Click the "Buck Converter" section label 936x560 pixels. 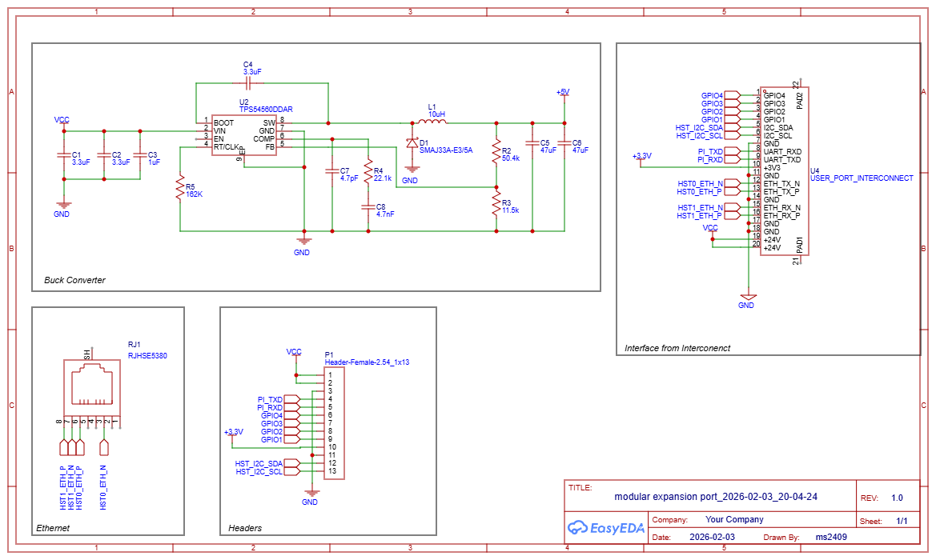[x=74, y=280]
